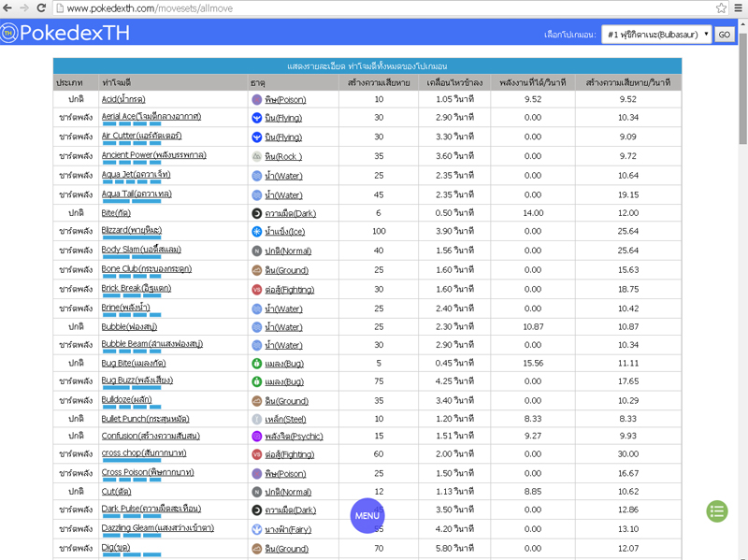748x560 pixels.
Task: Open the Brick Break move link
Action: click(136, 288)
